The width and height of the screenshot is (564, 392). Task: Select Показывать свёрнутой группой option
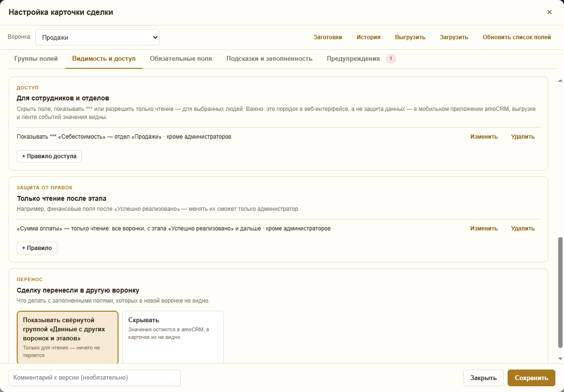[67, 338]
